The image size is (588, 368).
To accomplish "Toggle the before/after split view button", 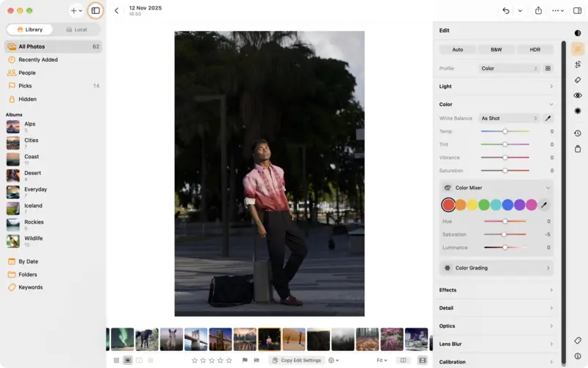I will [403, 361].
